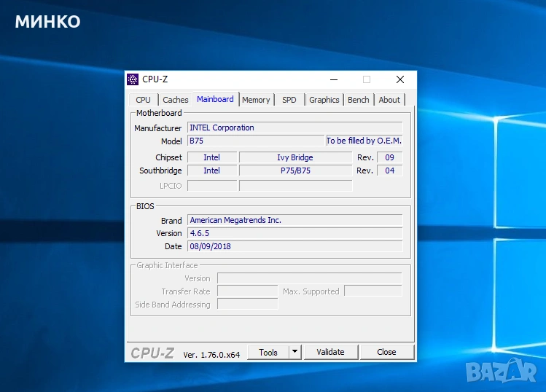Expand the Tools dropdown arrow

click(x=295, y=352)
